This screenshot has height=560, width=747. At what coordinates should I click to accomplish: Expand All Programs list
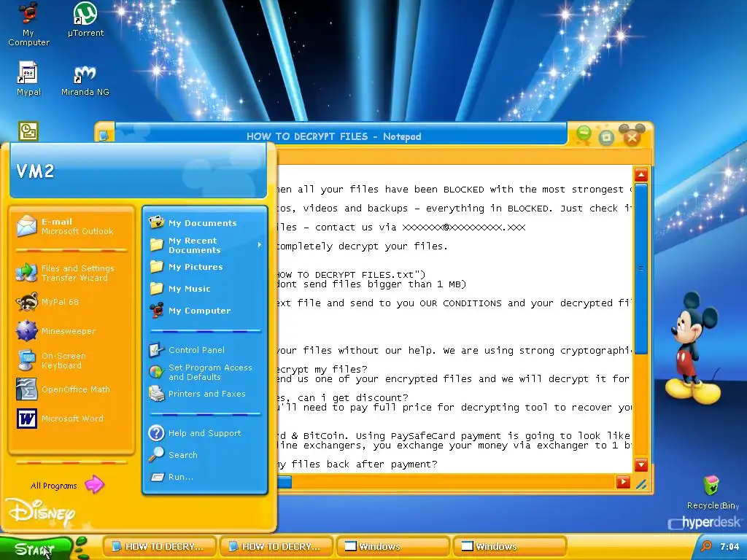66,485
